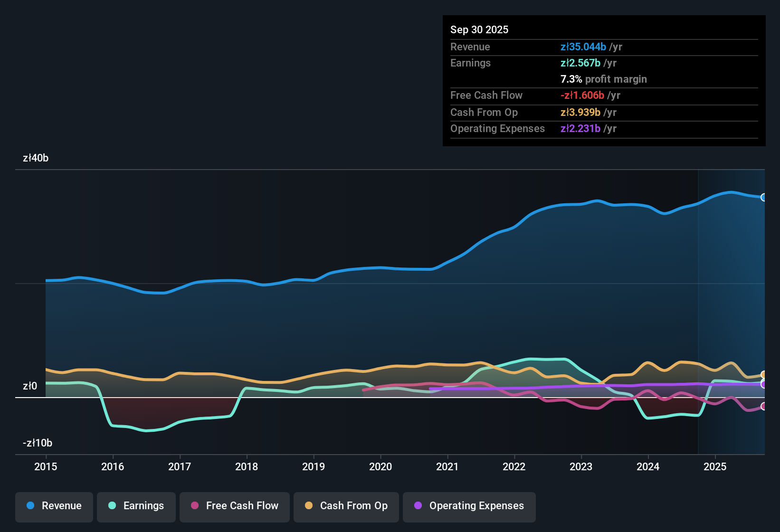The width and height of the screenshot is (780, 532).
Task: Click the zł35.044b Revenue value link
Action: pos(583,47)
